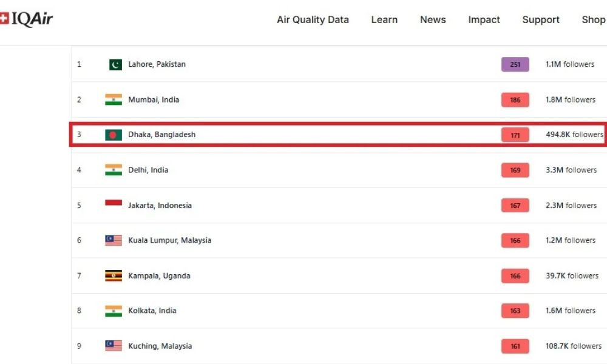607x364 pixels.
Task: Open the Shop menu
Action: (594, 20)
